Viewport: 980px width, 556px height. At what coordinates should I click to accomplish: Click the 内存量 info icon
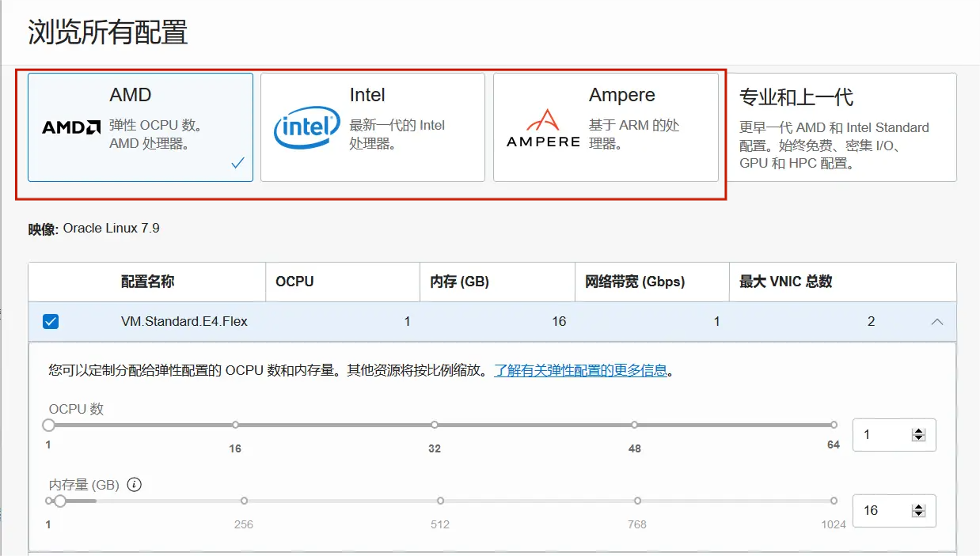[x=134, y=484]
